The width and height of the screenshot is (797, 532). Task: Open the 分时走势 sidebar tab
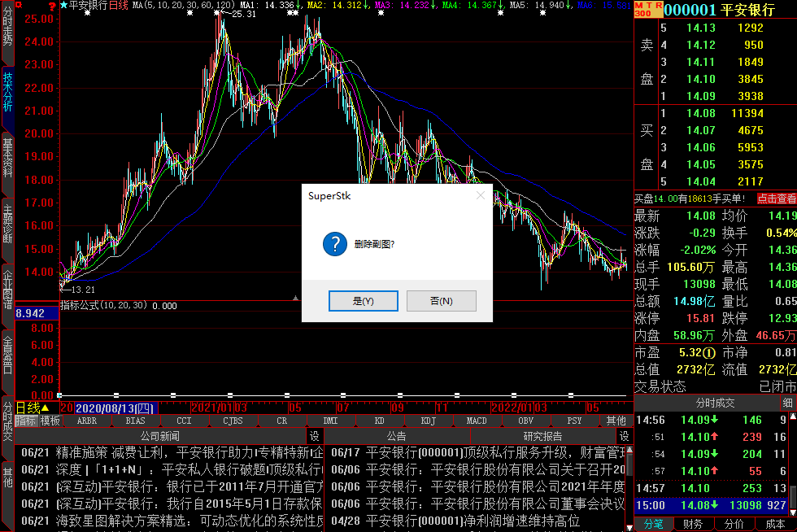pos(7,32)
